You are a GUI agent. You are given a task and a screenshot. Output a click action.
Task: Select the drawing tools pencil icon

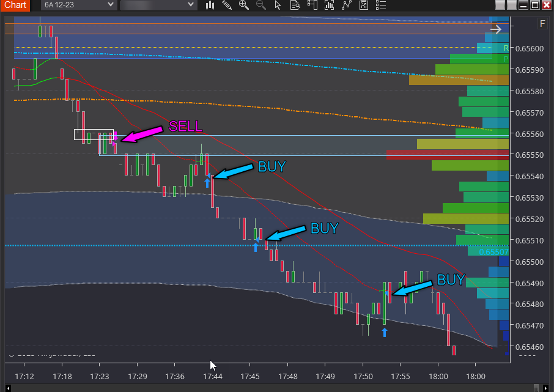[x=227, y=5]
